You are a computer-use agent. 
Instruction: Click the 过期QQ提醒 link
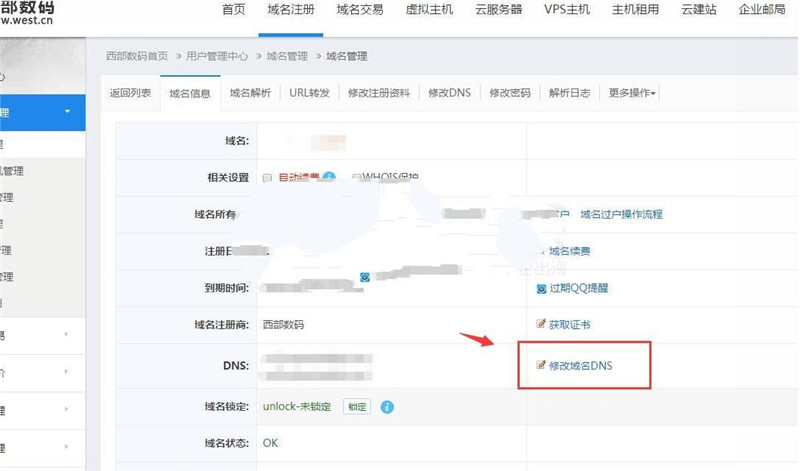click(579, 288)
